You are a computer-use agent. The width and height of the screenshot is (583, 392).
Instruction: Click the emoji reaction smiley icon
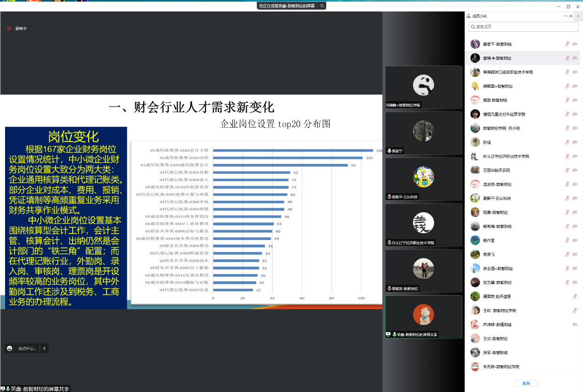[10, 348]
